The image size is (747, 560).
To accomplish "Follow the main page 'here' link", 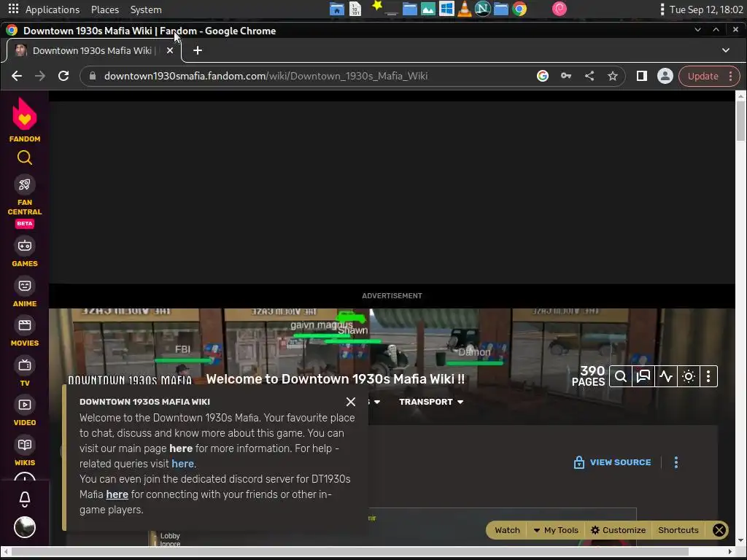I will [181, 448].
